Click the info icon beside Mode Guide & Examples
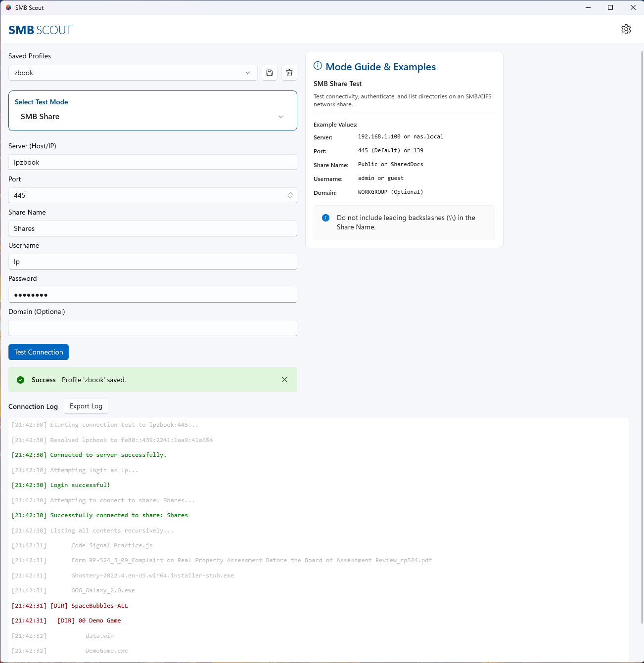This screenshot has height=663, width=644. point(318,66)
